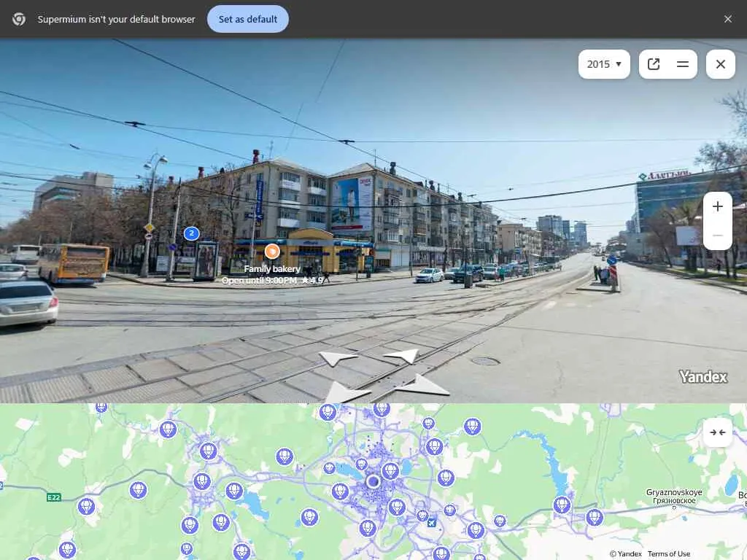Click the panorama balloon near Gryaznovskoye

tap(594, 517)
